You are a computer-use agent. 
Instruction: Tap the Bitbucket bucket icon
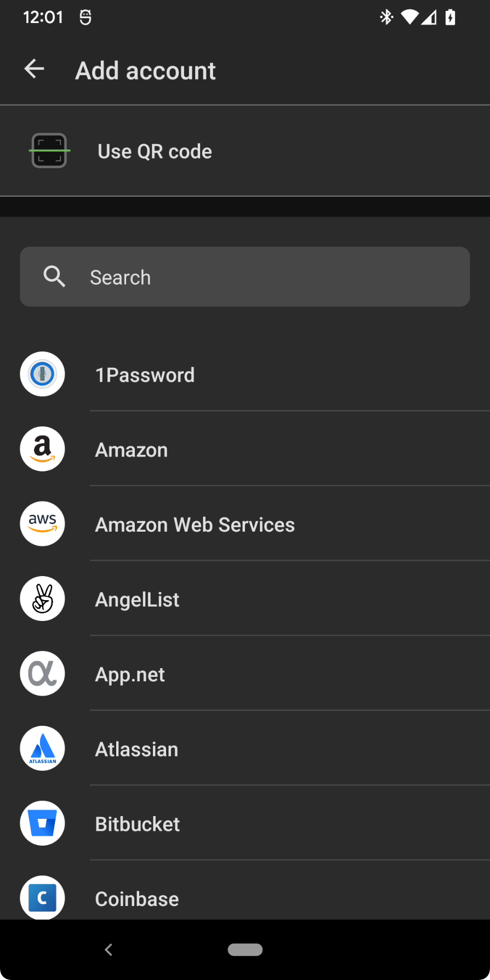tap(43, 823)
